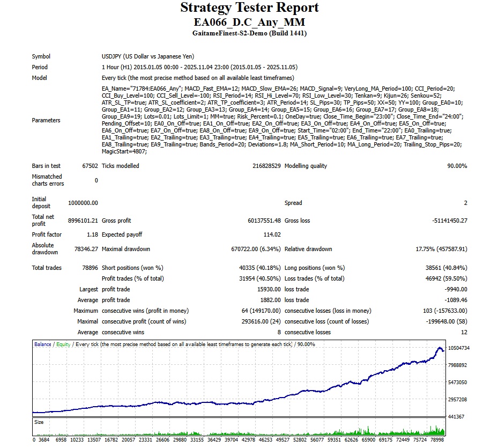Click the Equity legend label in chart
The image size is (483, 448).
[63, 344]
